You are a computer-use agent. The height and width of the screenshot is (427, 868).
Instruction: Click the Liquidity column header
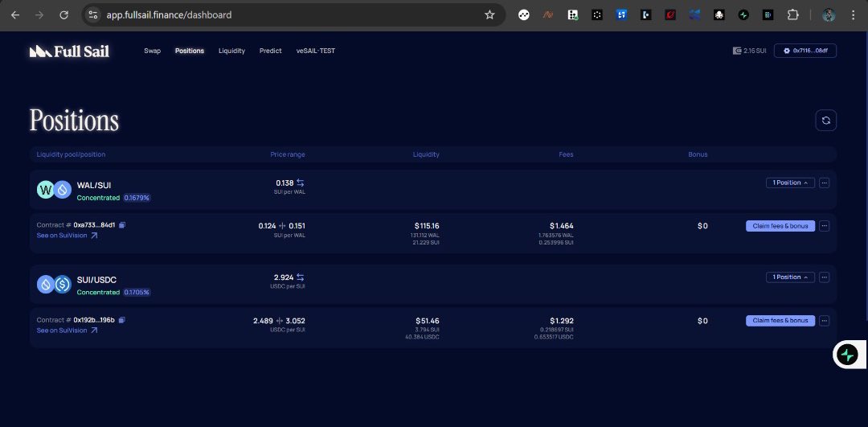(x=426, y=154)
